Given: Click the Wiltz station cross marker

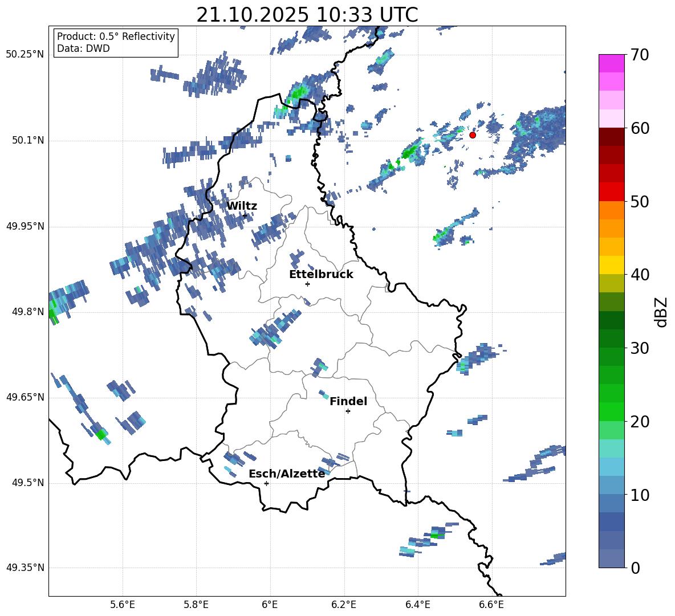Looking at the screenshot, I should point(245,215).
